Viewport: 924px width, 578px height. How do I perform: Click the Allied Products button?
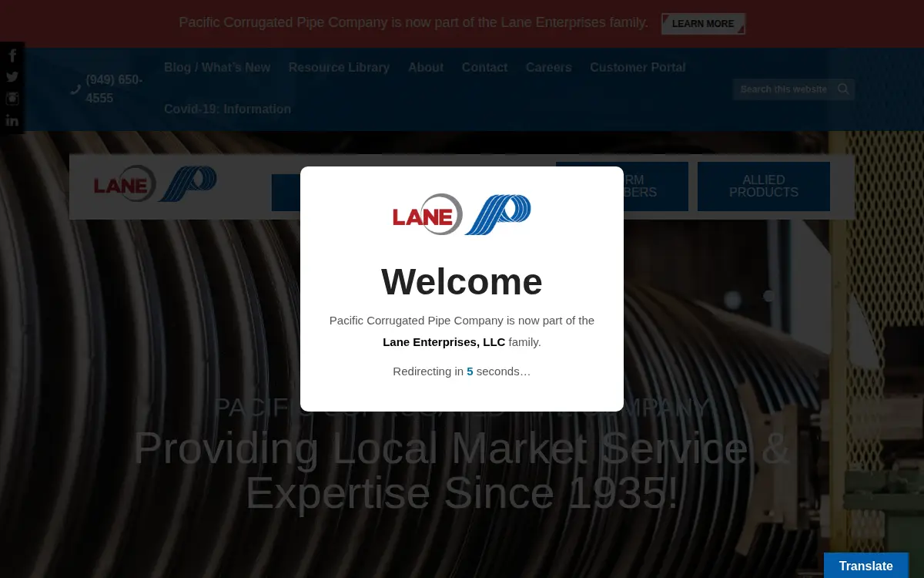pyautogui.click(x=764, y=187)
